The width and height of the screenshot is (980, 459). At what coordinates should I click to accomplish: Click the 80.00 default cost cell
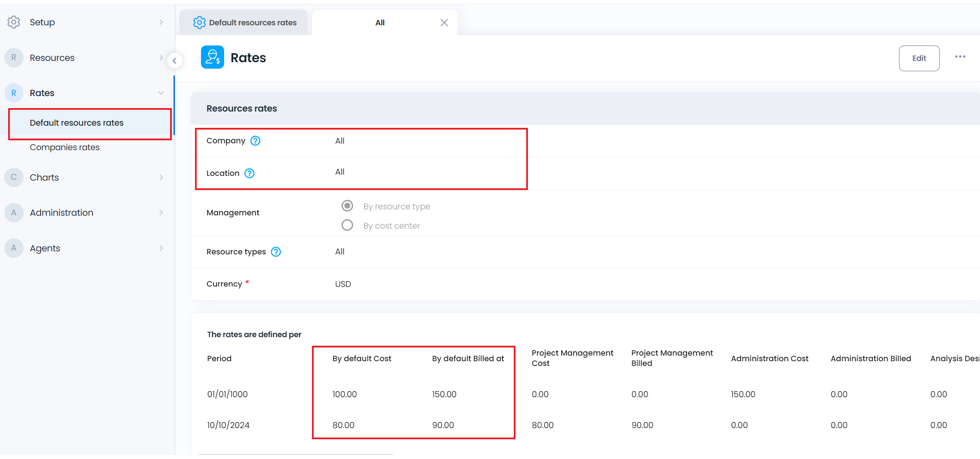coord(344,425)
